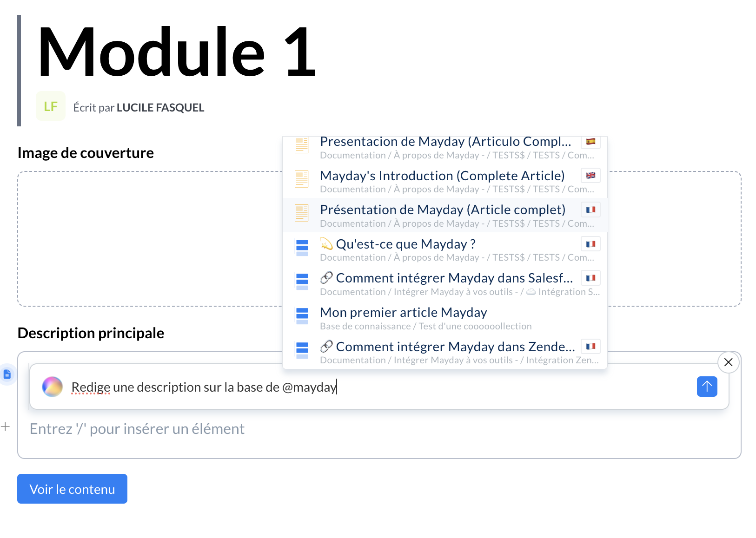
Task: Click the UK flag language badge
Action: coord(590,176)
